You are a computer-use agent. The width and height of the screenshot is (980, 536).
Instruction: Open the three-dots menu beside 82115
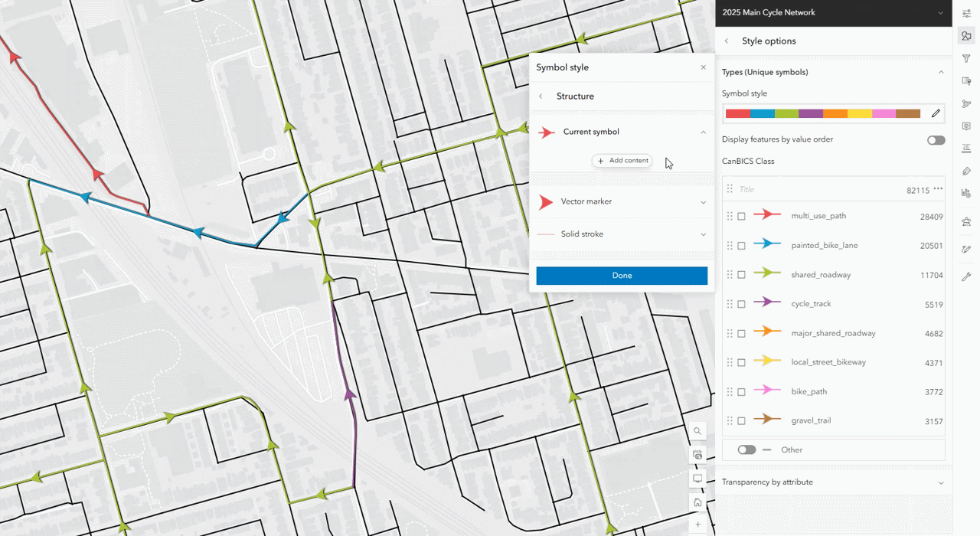pos(939,189)
